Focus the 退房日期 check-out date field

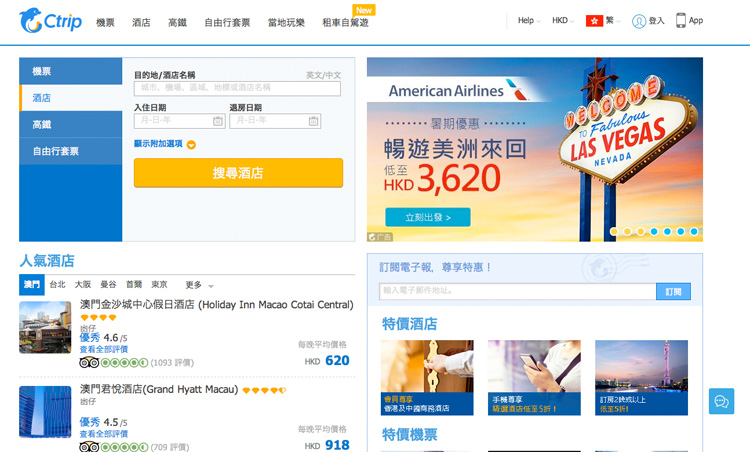(x=275, y=121)
